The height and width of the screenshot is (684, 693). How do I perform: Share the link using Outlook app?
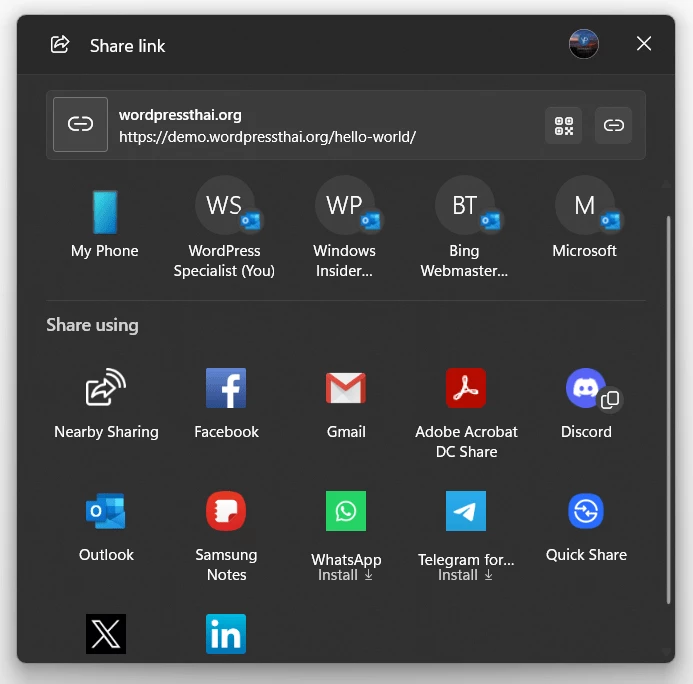click(106, 527)
